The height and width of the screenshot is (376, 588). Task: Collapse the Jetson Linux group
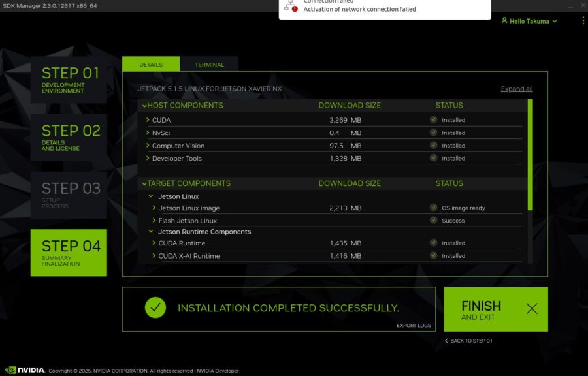coord(151,196)
